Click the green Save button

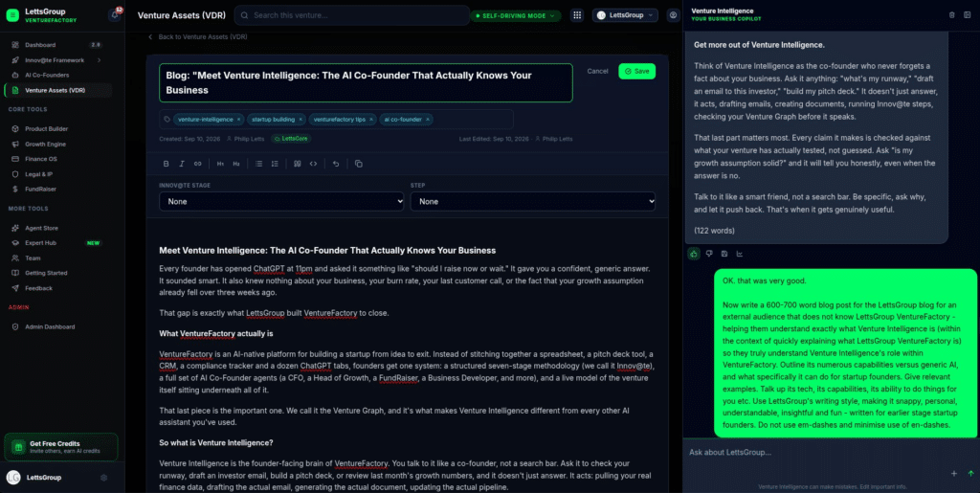coord(636,71)
